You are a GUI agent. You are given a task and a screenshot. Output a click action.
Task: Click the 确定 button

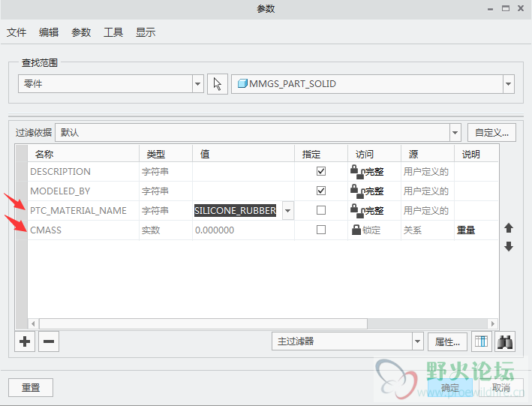(450, 387)
